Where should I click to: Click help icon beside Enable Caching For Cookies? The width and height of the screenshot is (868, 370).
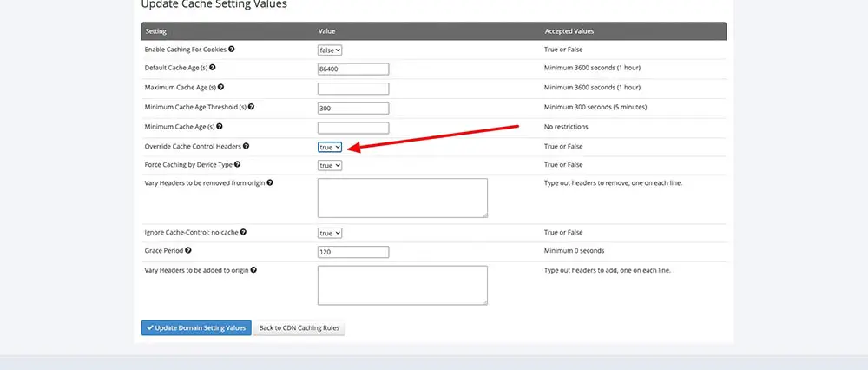coord(232,49)
